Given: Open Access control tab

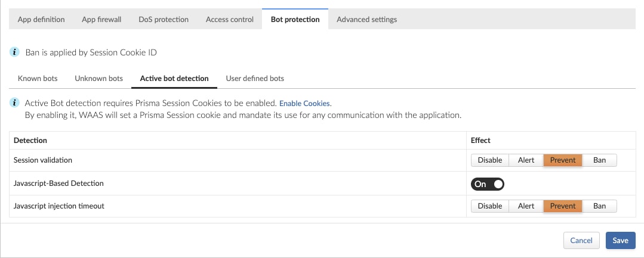Looking at the screenshot, I should pos(230,19).
